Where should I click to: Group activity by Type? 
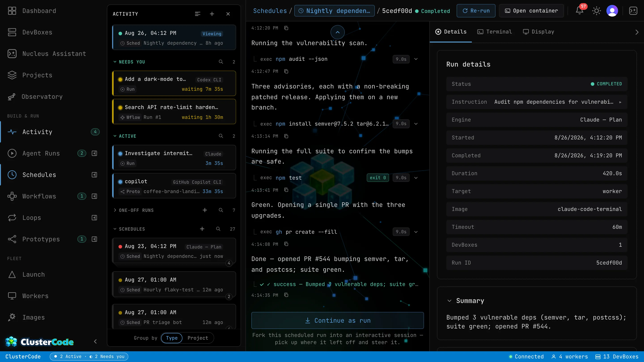pyautogui.click(x=172, y=338)
